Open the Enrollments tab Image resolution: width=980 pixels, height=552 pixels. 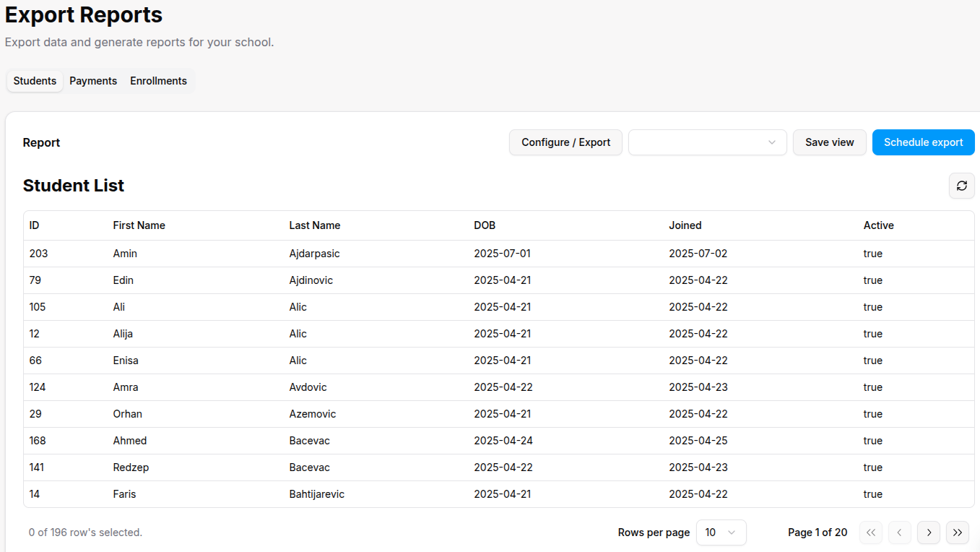tap(158, 81)
